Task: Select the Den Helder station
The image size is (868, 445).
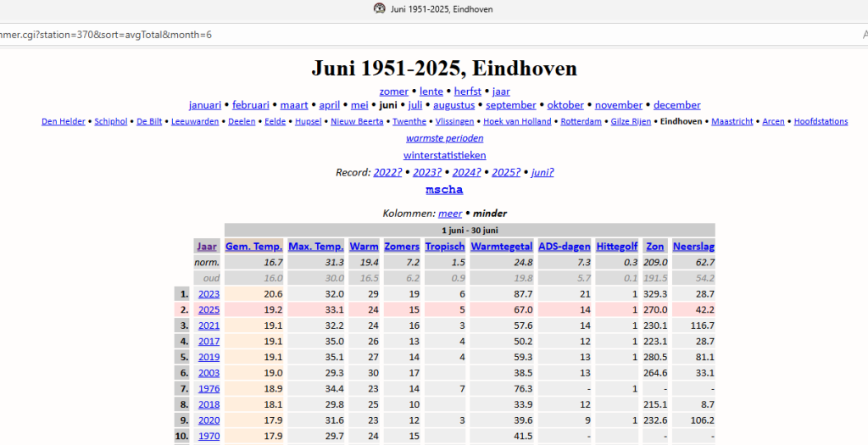Action: click(x=63, y=121)
